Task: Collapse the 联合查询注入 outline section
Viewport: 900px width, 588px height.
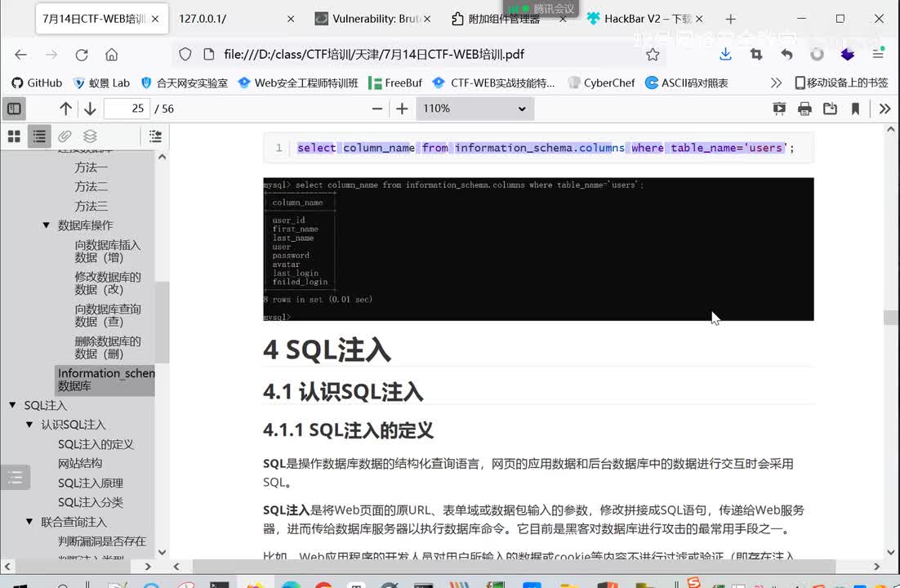Action: [29, 522]
